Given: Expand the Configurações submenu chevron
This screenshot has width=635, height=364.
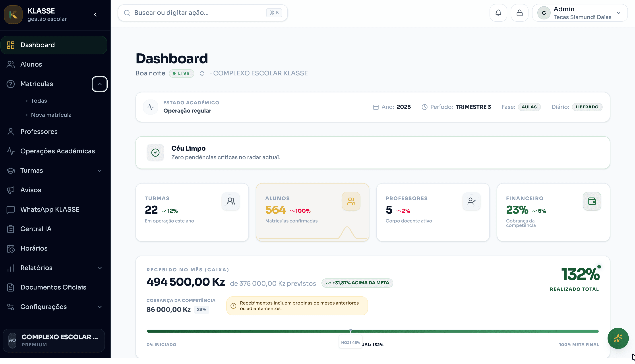Looking at the screenshot, I should click(x=99, y=307).
